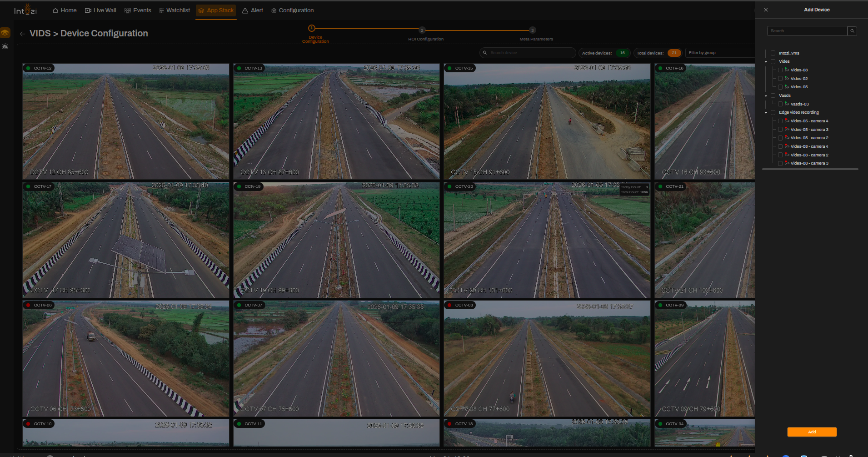Click the camera icon next to Vides-05
The image size is (868, 457).
coord(787,87)
